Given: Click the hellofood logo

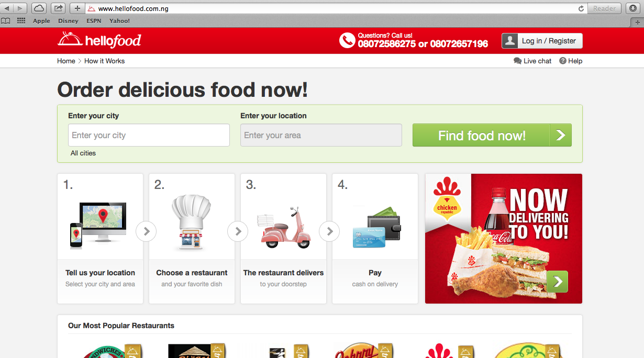Looking at the screenshot, I should pyautogui.click(x=99, y=40).
